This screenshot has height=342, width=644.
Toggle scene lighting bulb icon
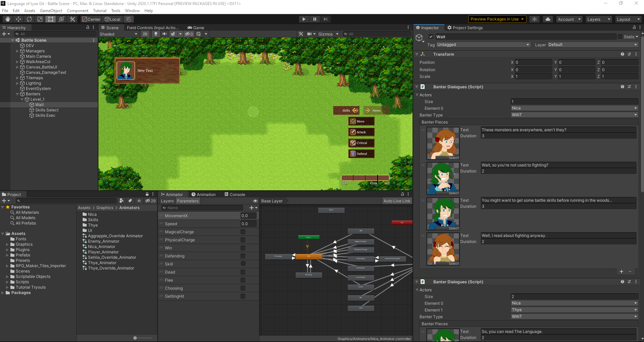coord(156,34)
